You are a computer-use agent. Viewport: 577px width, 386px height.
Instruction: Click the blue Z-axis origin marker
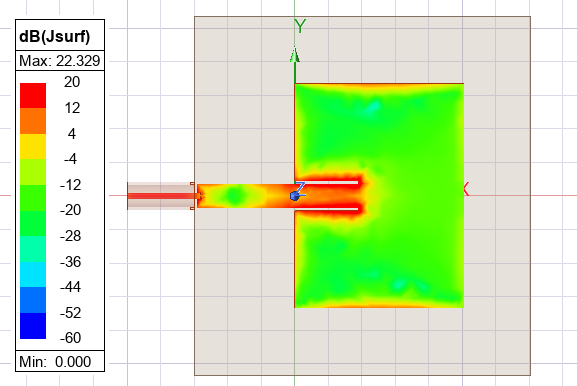tap(295, 196)
